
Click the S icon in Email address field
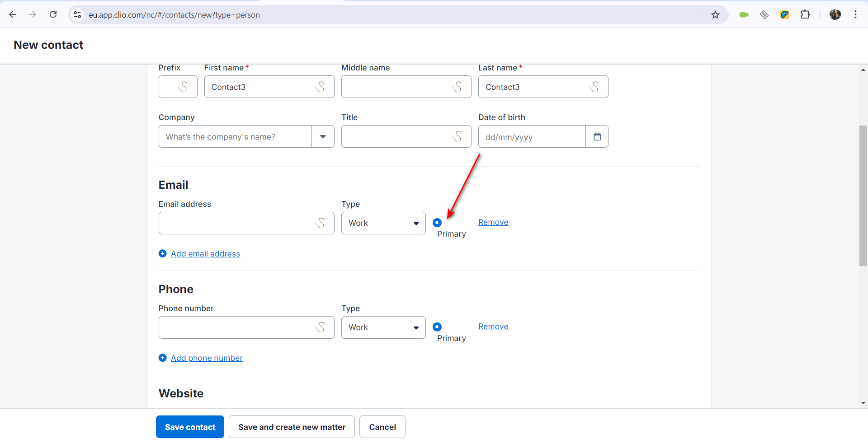point(321,223)
